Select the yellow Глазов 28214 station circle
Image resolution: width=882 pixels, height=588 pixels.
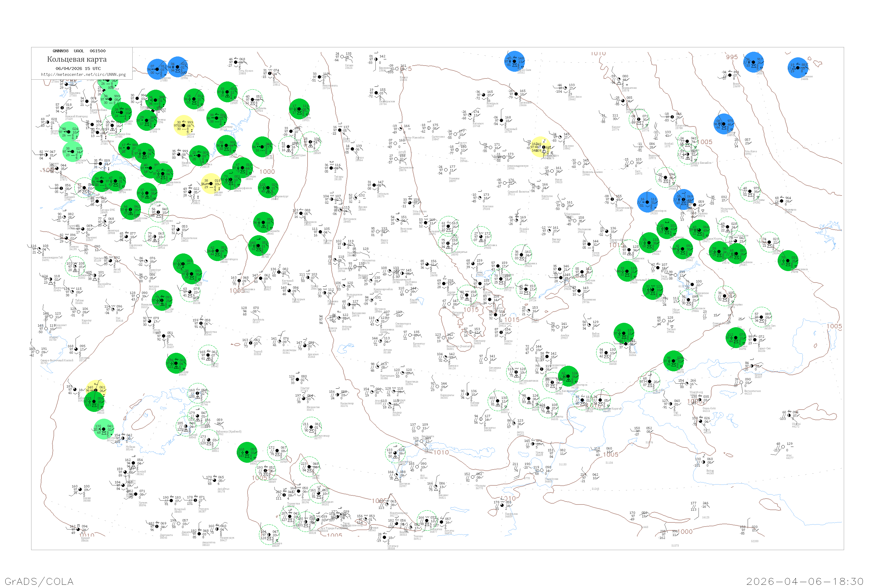184,125
